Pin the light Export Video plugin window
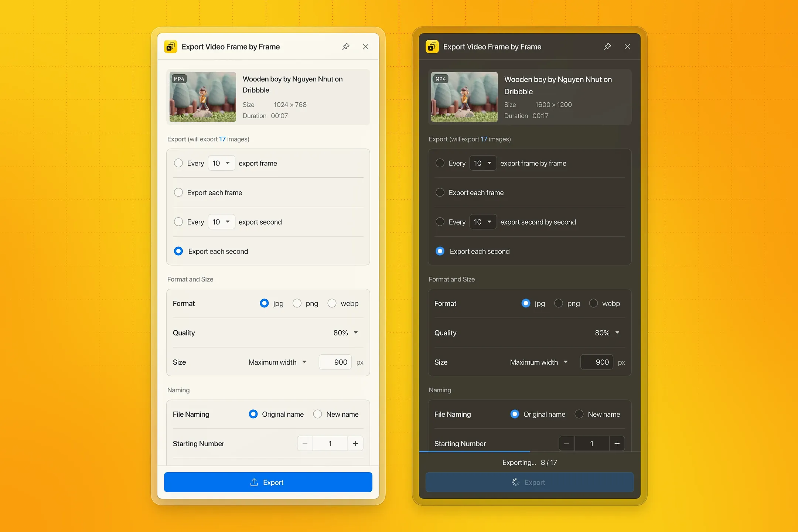The height and width of the screenshot is (532, 798). 346,47
